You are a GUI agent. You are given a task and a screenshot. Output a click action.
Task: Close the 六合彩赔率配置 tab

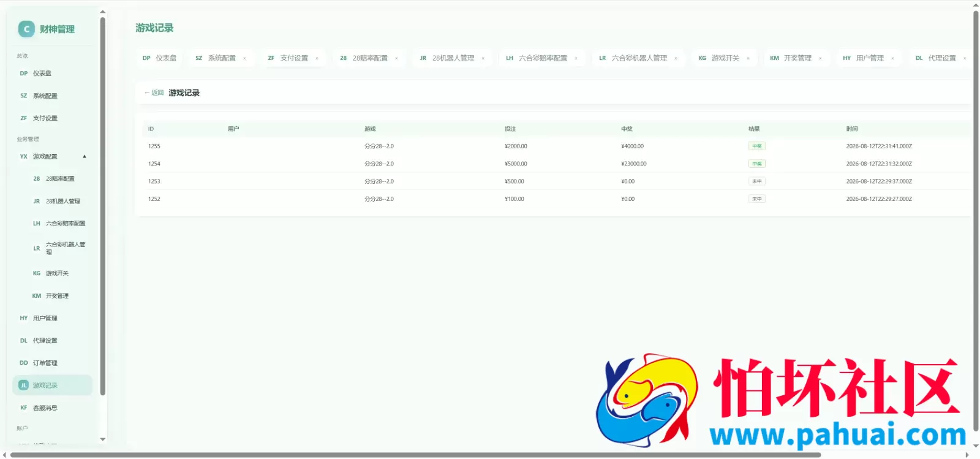click(x=576, y=59)
